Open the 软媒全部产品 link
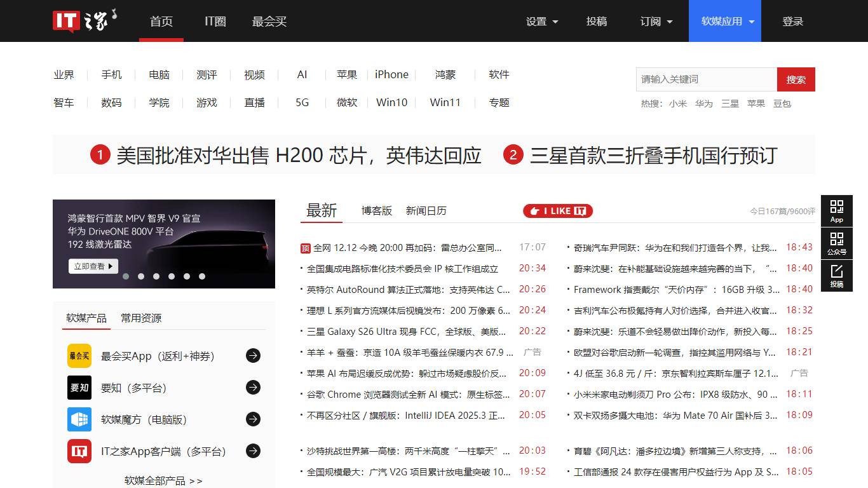 coord(163,480)
